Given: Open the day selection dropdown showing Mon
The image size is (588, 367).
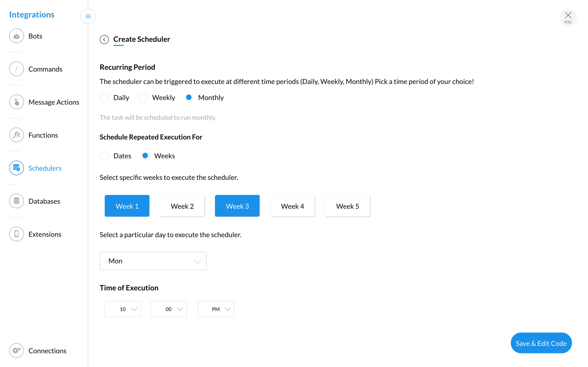Looking at the screenshot, I should pos(153,261).
